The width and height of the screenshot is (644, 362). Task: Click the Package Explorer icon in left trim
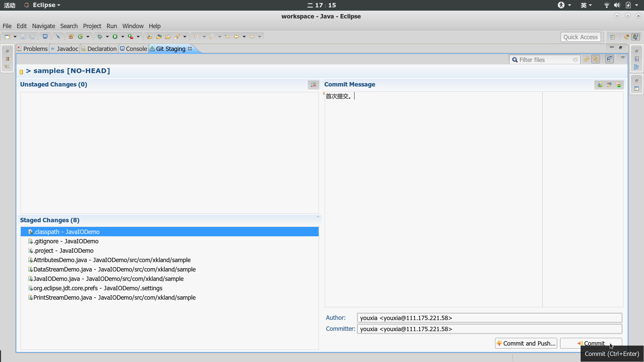pos(7,59)
